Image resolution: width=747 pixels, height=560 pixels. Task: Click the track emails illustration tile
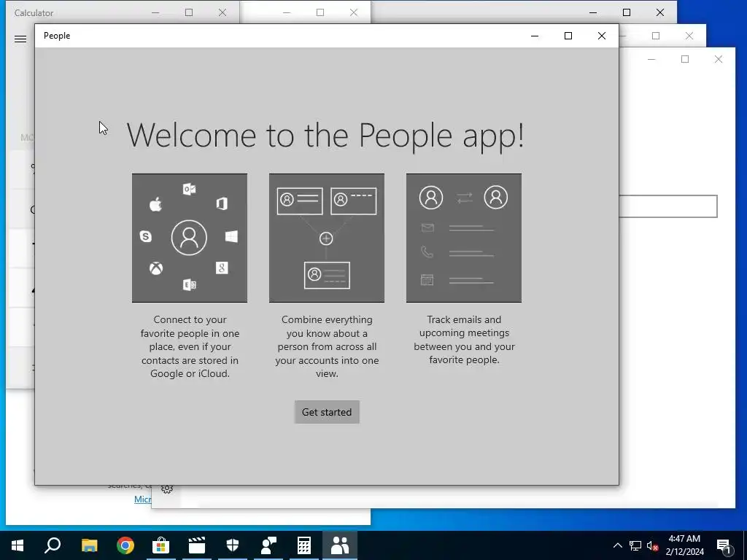pos(464,238)
